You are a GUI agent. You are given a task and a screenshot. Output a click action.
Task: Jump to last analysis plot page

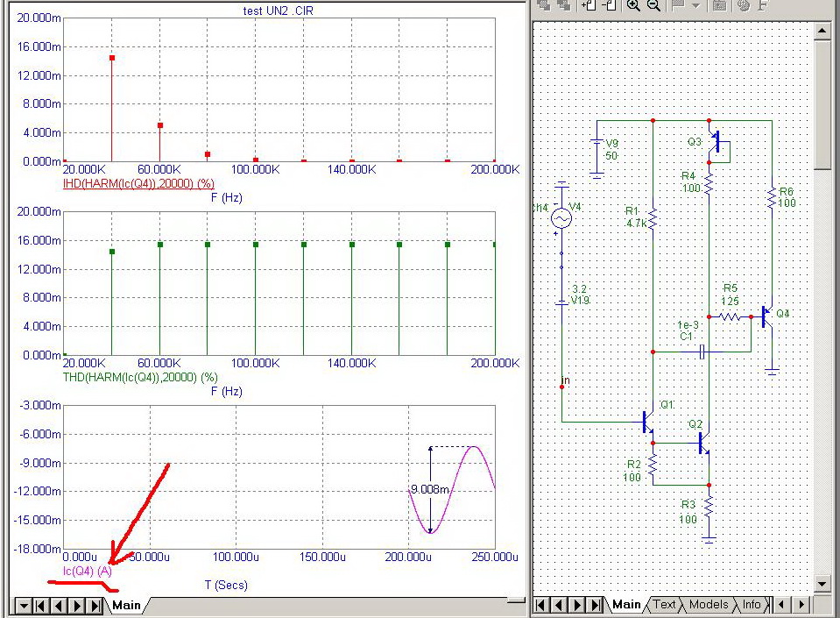(95, 607)
